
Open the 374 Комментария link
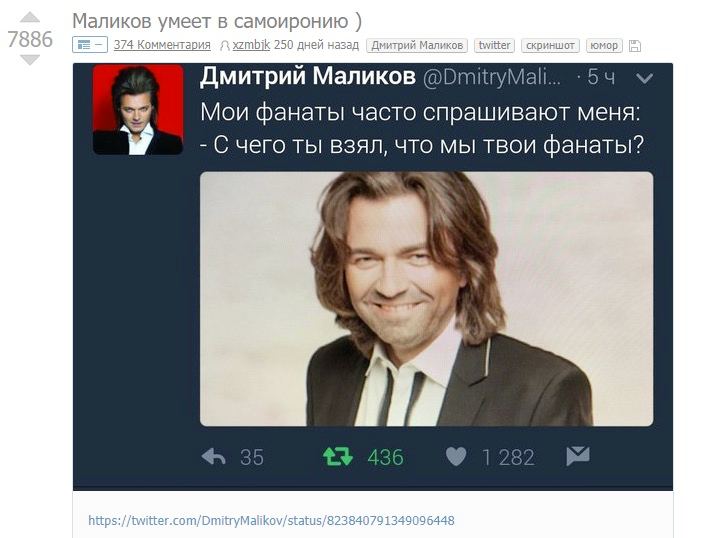pos(162,45)
